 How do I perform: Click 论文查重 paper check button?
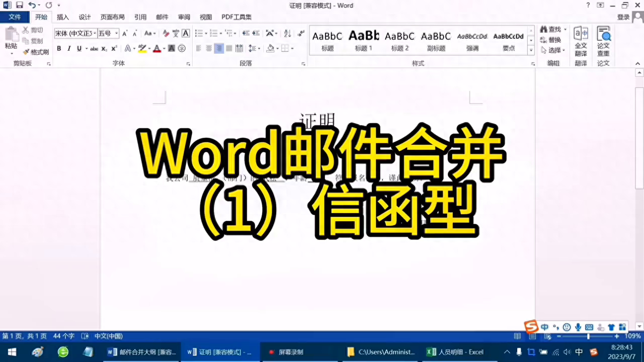[x=603, y=42]
